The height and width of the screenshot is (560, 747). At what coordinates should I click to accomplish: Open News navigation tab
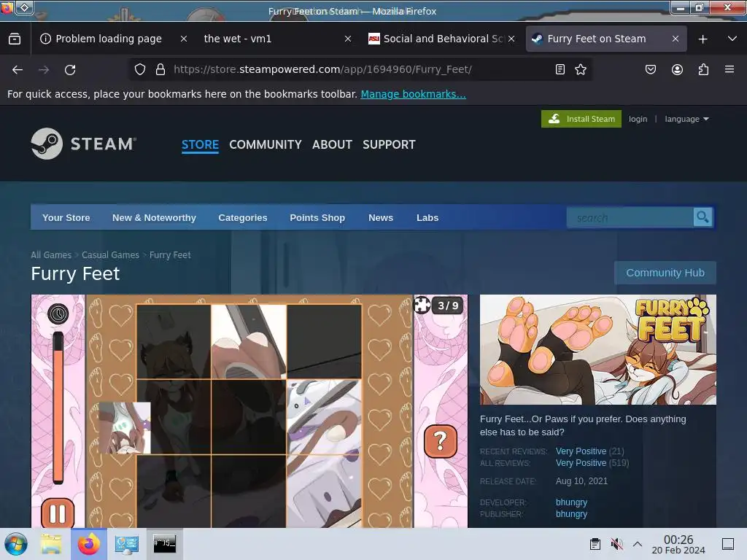[381, 217]
